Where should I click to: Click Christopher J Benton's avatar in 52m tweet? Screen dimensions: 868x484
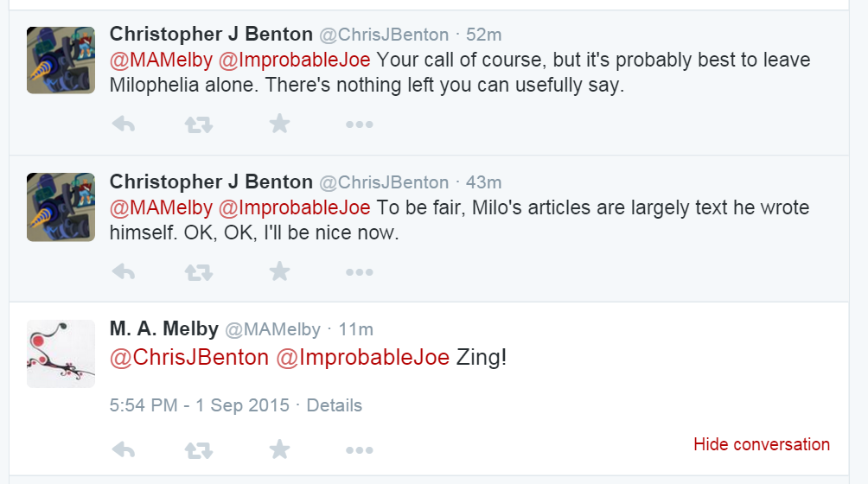(61, 60)
